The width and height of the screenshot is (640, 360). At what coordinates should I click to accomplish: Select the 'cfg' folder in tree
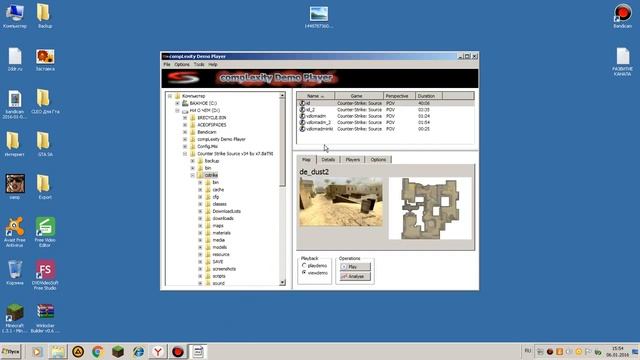click(x=216, y=197)
